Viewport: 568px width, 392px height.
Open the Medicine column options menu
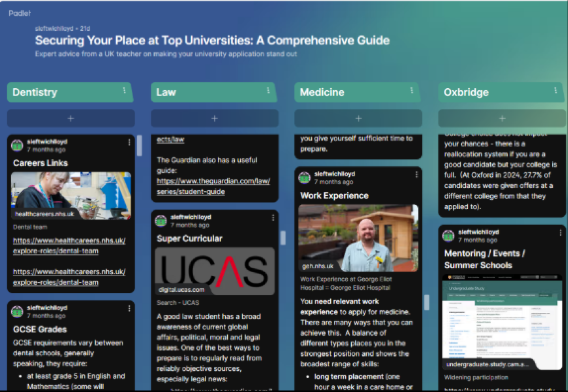tap(412, 91)
